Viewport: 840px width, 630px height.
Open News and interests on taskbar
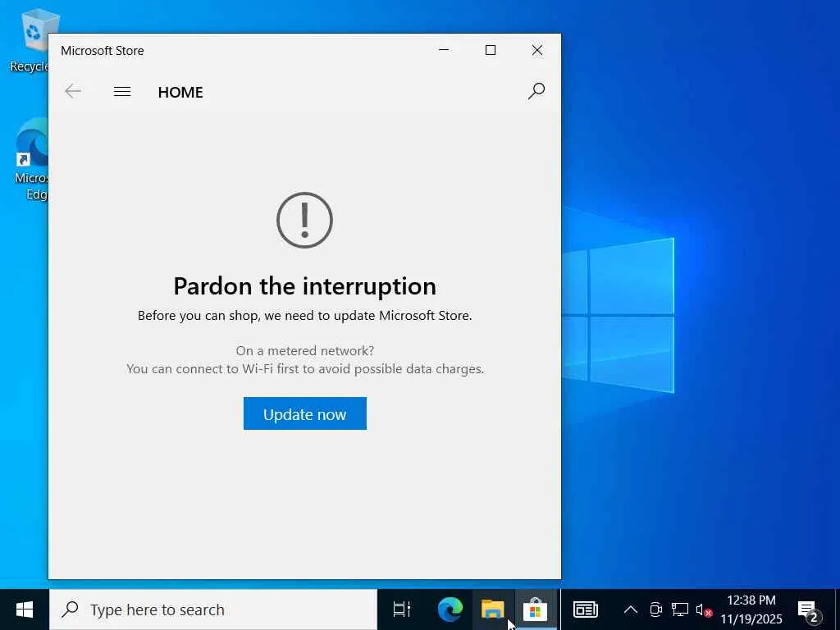coord(586,609)
